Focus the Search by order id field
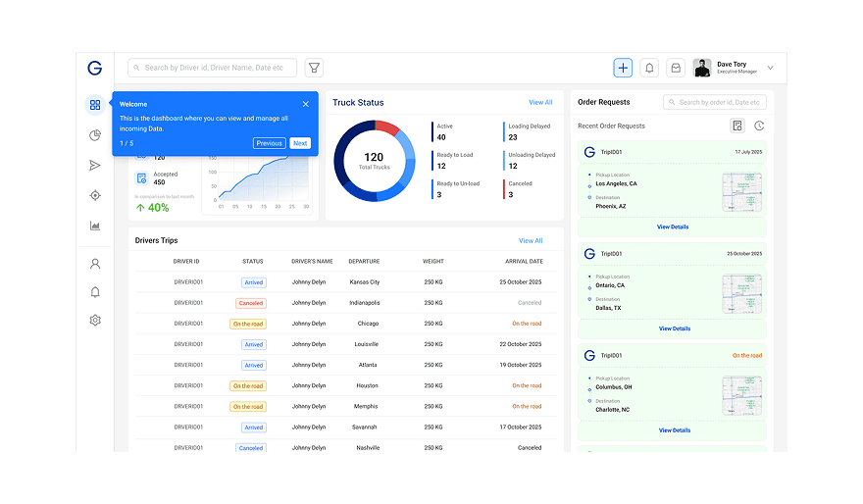This screenshot has height=504, width=863. pyautogui.click(x=714, y=102)
